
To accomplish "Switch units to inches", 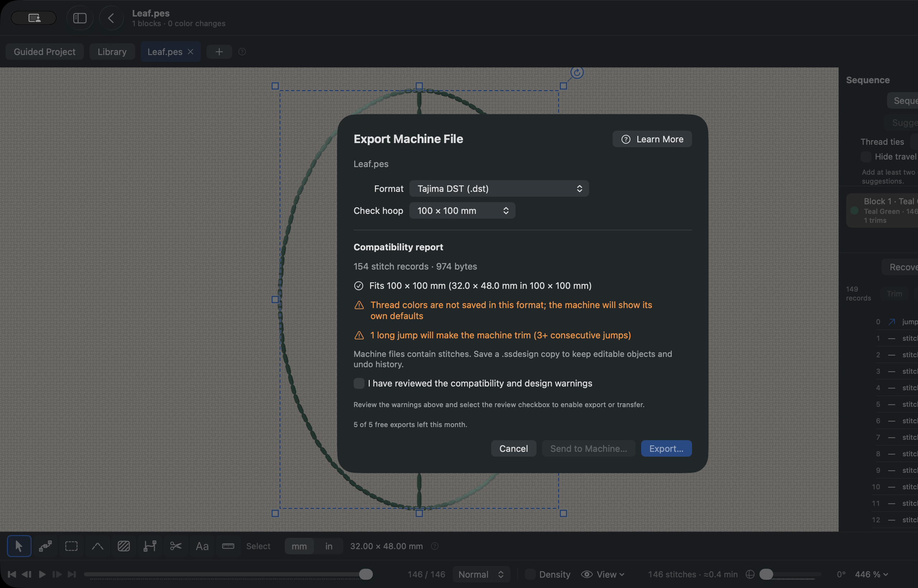I will click(x=329, y=546).
